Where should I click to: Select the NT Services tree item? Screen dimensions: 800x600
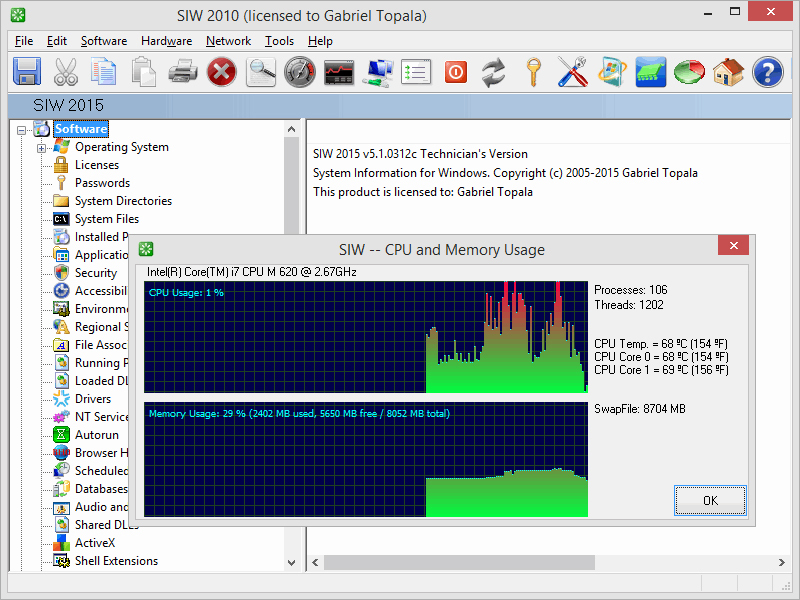tap(101, 417)
